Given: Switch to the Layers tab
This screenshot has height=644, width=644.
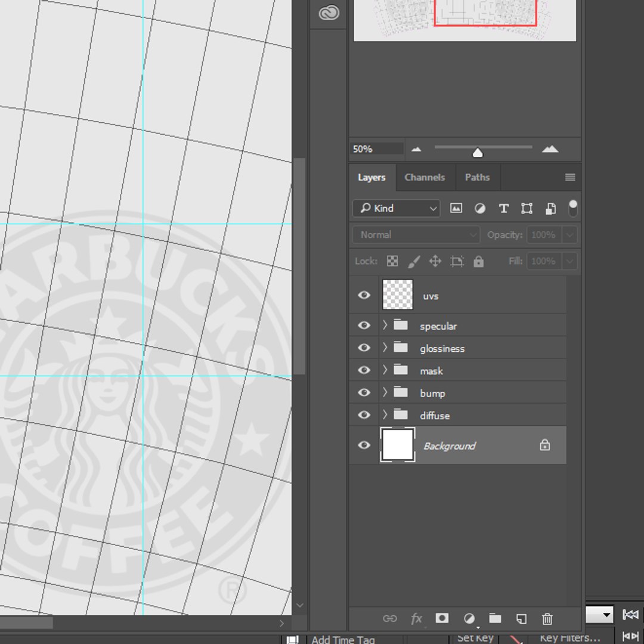Looking at the screenshot, I should click(371, 178).
